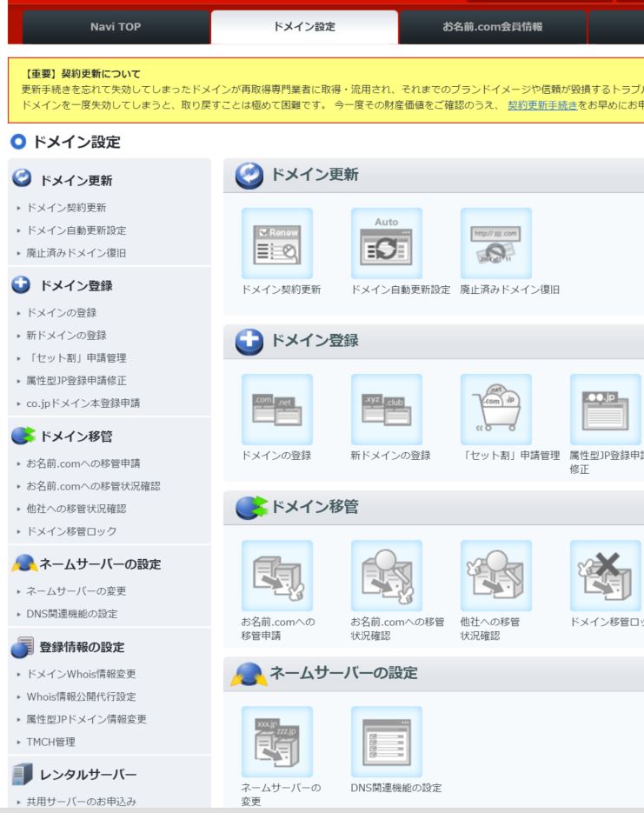Image resolution: width=644 pixels, height=813 pixels.
Task: Click the main panel ドメイン移管 header icon
Action: [x=251, y=508]
